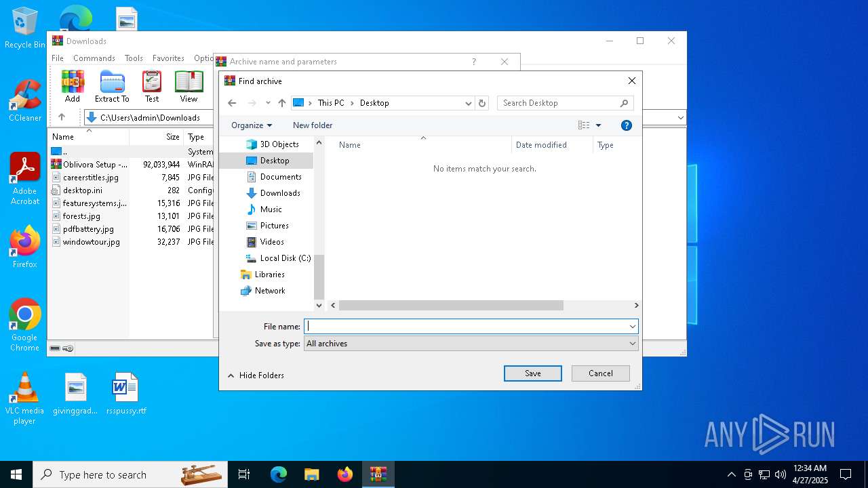This screenshot has width=868, height=488.
Task: Select the CCleaner desktop icon
Action: click(25, 100)
